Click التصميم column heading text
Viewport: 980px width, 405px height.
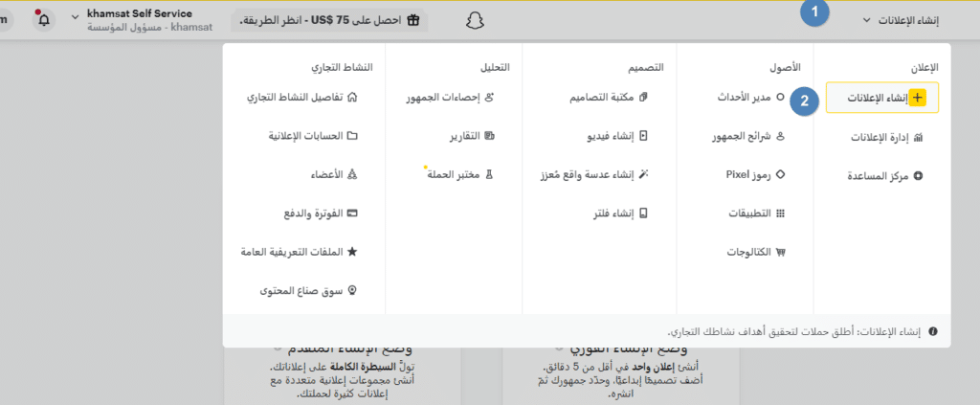coord(646,66)
